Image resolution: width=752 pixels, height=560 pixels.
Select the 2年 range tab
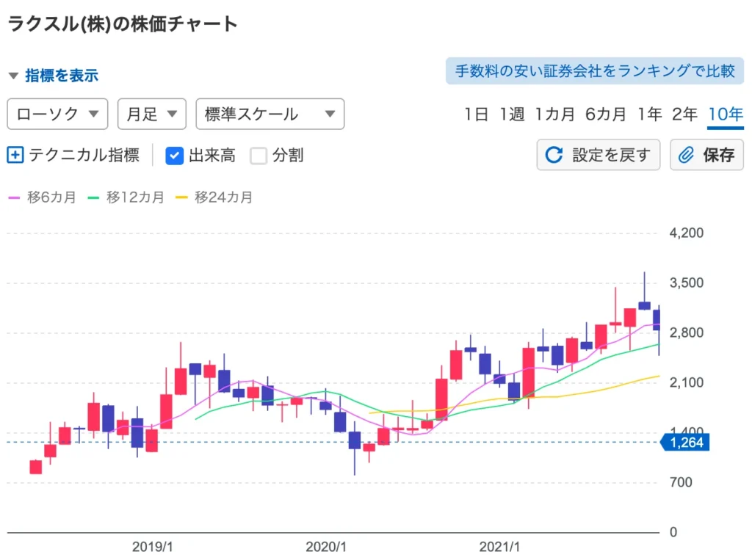(684, 114)
